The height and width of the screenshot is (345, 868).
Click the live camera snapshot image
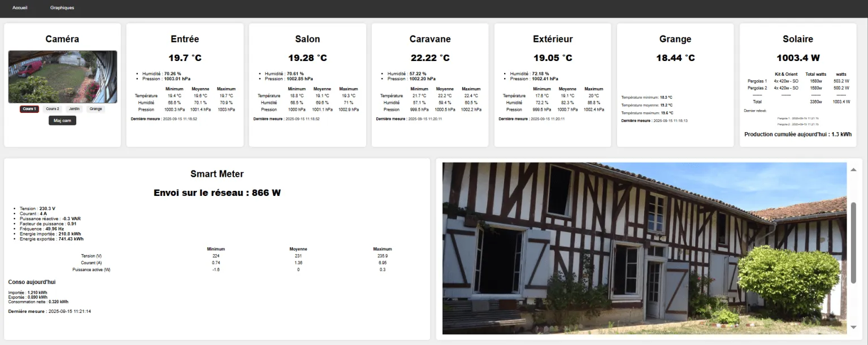pos(63,77)
